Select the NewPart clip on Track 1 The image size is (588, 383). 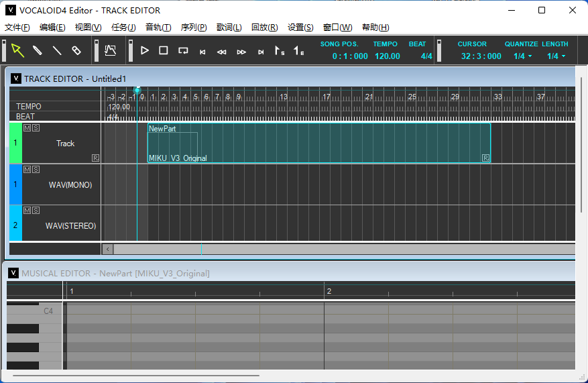(x=319, y=143)
